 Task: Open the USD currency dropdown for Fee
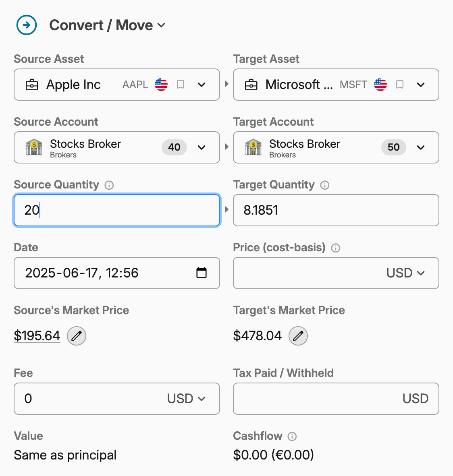coord(186,399)
